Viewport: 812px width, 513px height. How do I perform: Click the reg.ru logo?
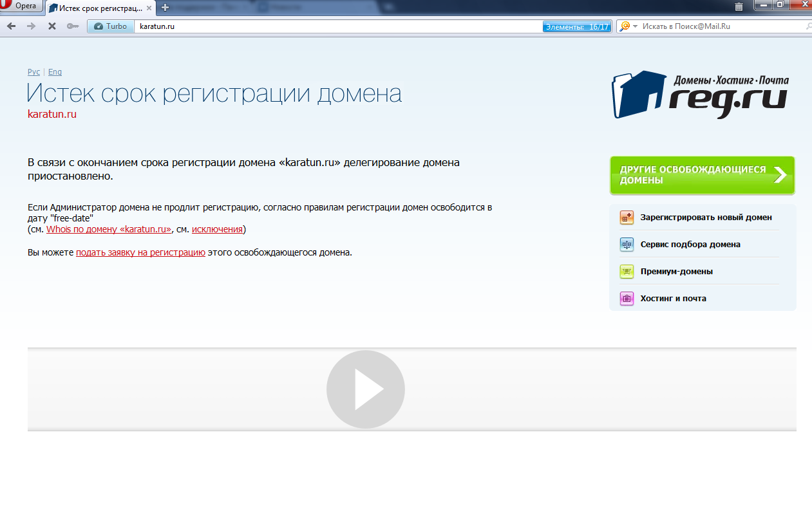700,95
